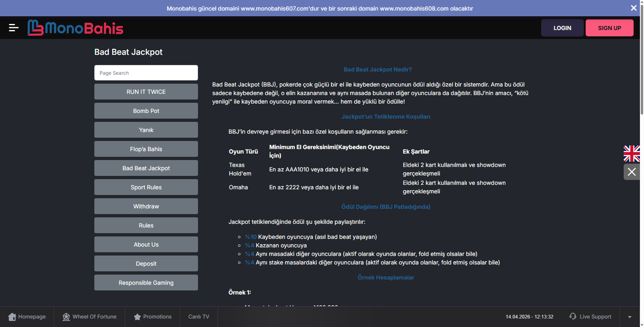Open the Bomb Pot page
Screen dimensions: 644x327
pos(146,111)
